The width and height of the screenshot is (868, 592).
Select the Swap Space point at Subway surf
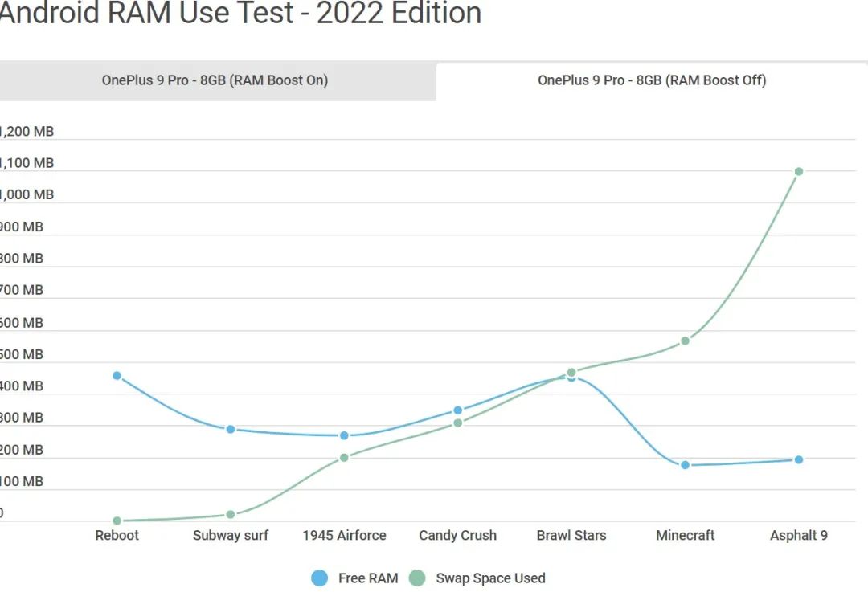click(231, 514)
